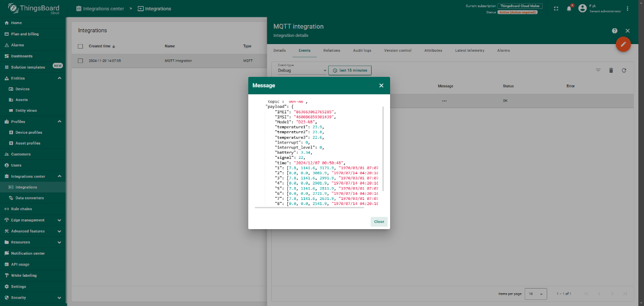
Task: Click horizontal scrollbar in Message dialog
Action: [x=309, y=208]
